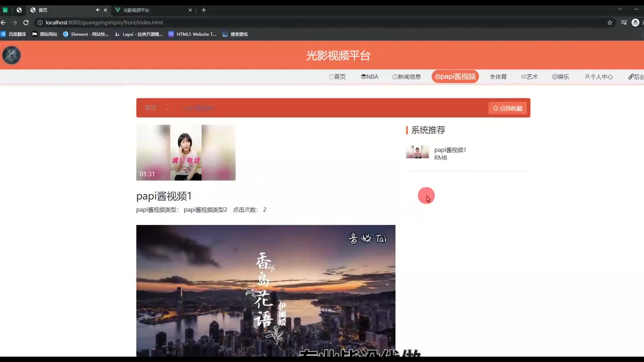Open the 新闻信息 navigation item
The width and height of the screenshot is (644, 362).
407,77
